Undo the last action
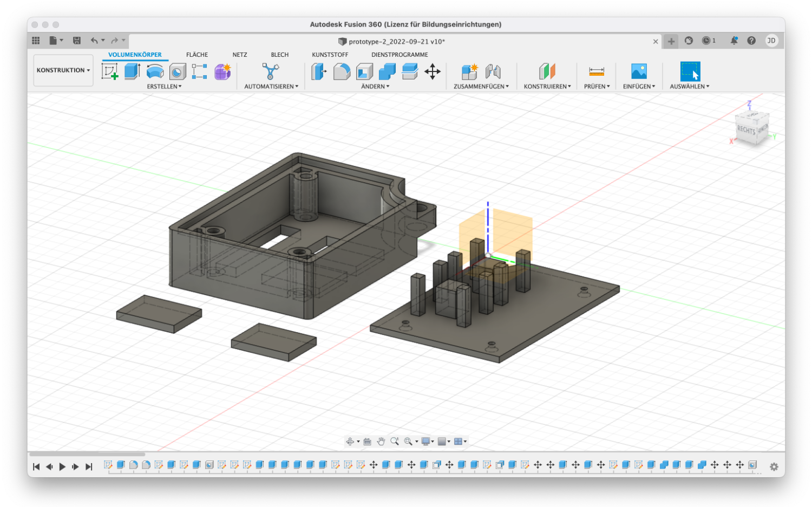Image resolution: width=812 pixels, height=507 pixels. pyautogui.click(x=95, y=41)
